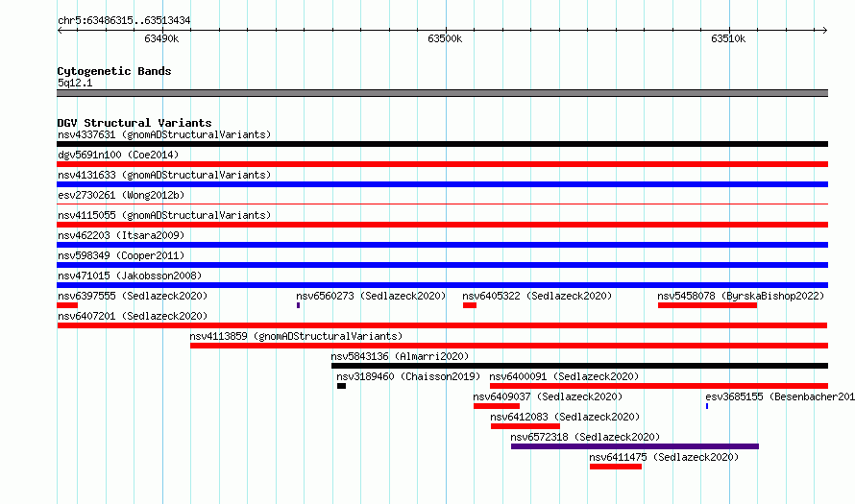Click the thin red esv2730261 variant line
This screenshot has width=855, height=504.
[442, 204]
